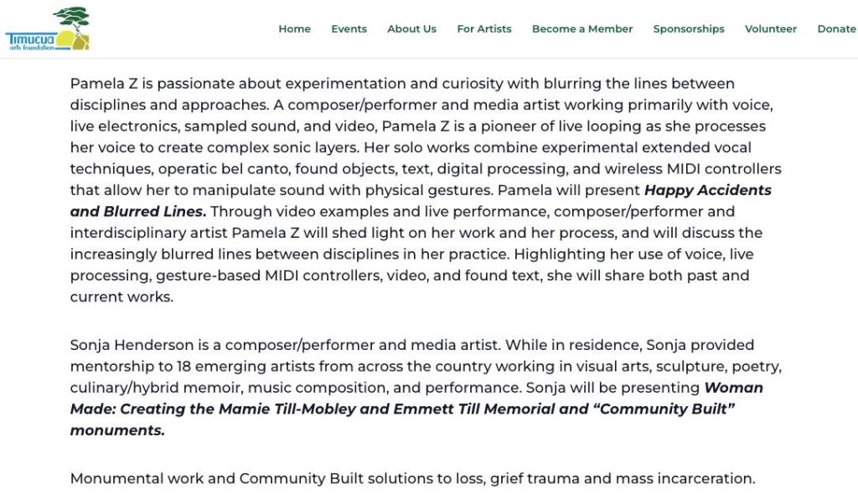Click the words "current works." ending first paragraph
Image resolution: width=858 pixels, height=504 pixels.
(110, 296)
